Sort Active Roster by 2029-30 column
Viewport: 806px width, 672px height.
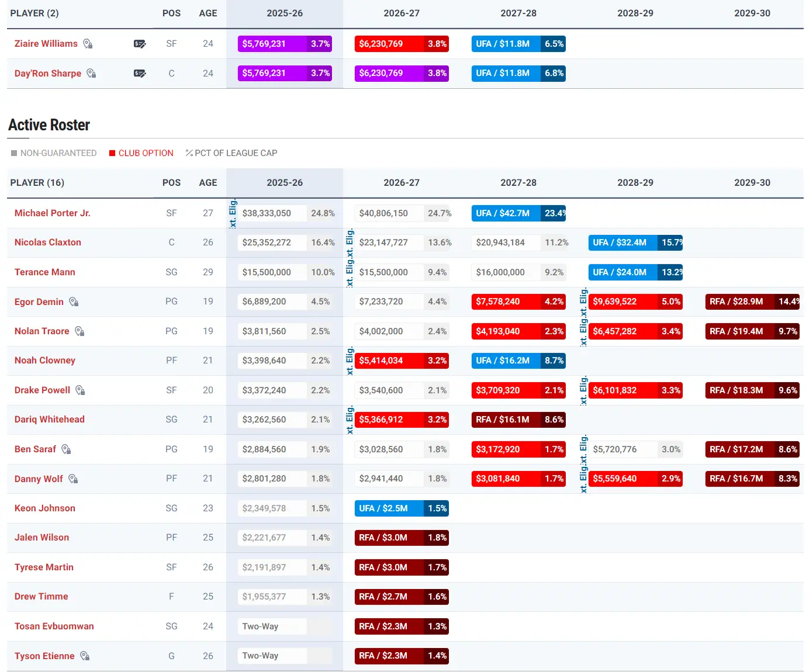(752, 183)
